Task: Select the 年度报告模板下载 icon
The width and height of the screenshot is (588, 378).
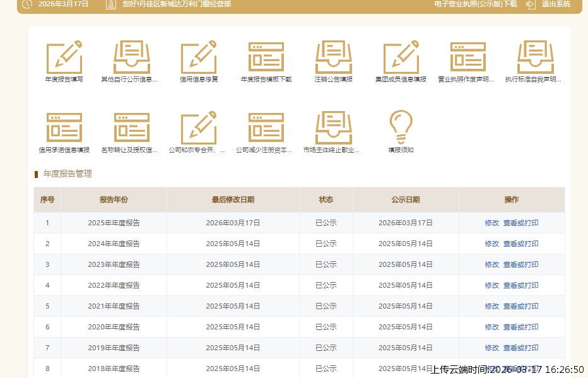Action: click(266, 58)
